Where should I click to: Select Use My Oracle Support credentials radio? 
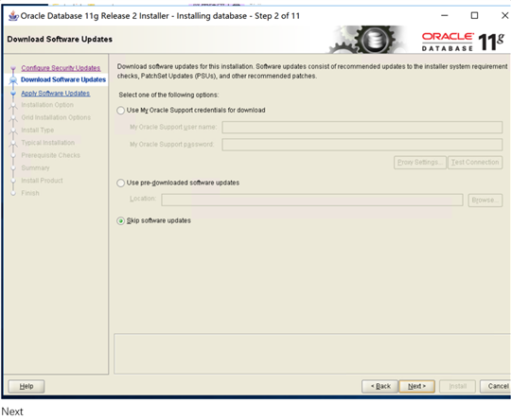pyautogui.click(x=120, y=111)
